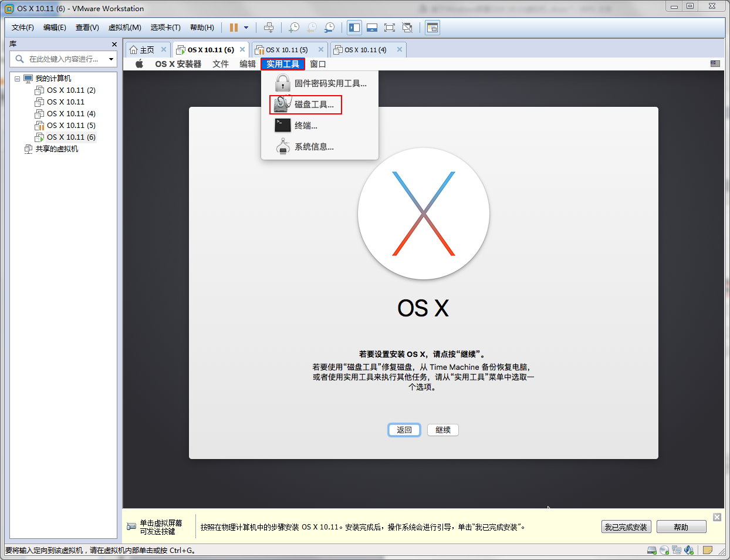Click the 帮助 button in the install bar
The width and height of the screenshot is (730, 560).
(681, 527)
